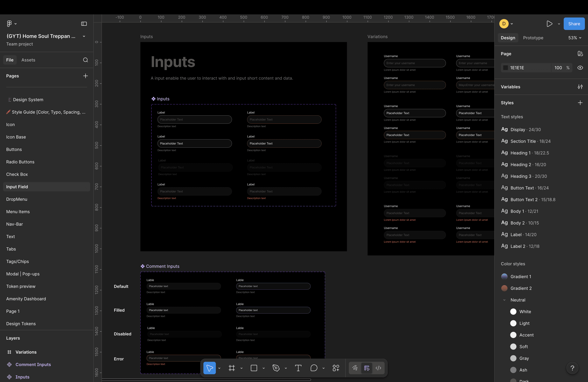Click the 1E1E1E page color swatch
588x382 pixels.
coord(506,68)
